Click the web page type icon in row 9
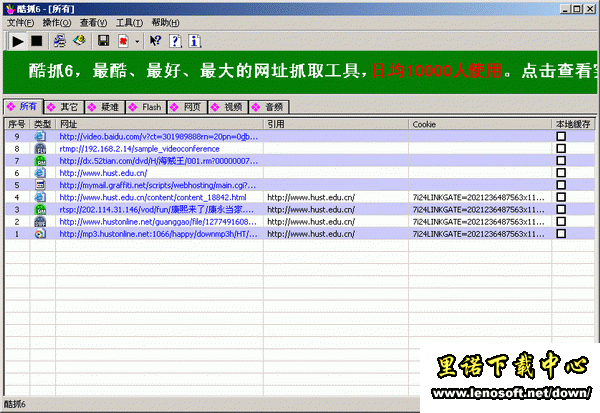 (40, 136)
